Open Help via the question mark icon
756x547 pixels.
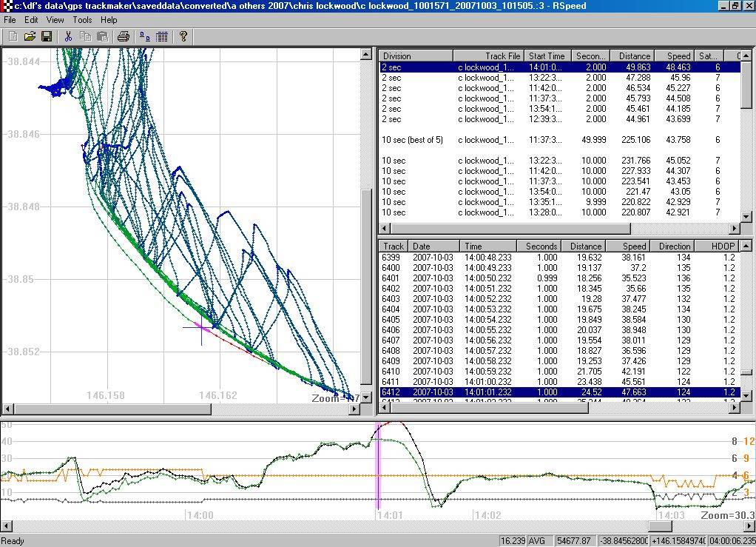click(x=183, y=36)
